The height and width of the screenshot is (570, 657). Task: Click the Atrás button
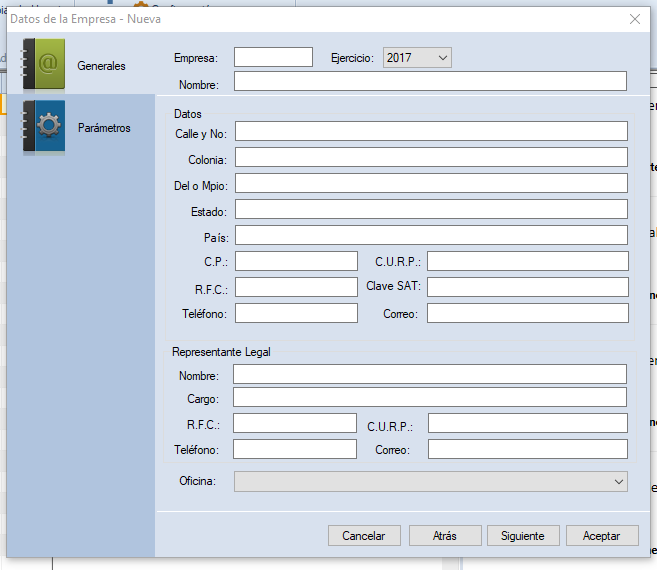[445, 536]
